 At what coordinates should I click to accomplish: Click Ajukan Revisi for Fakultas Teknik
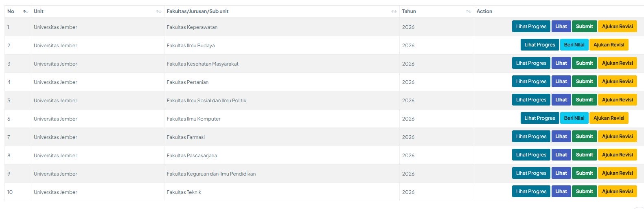tap(617, 191)
